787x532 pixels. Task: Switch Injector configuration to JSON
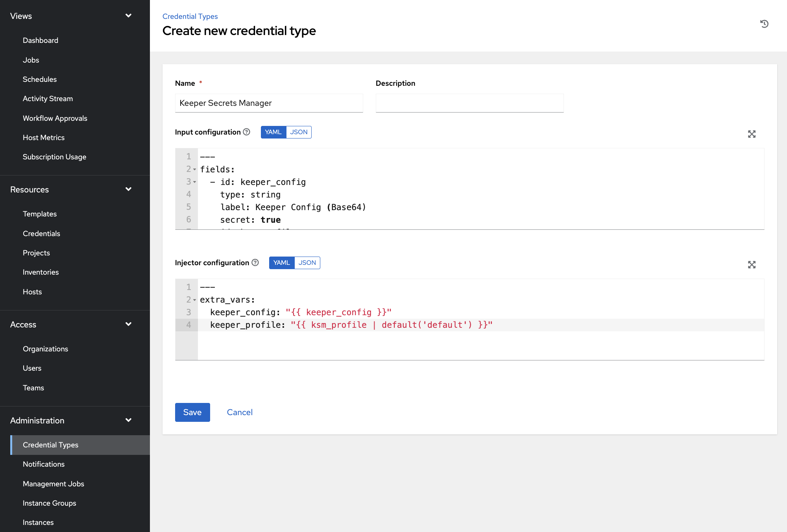coord(307,263)
